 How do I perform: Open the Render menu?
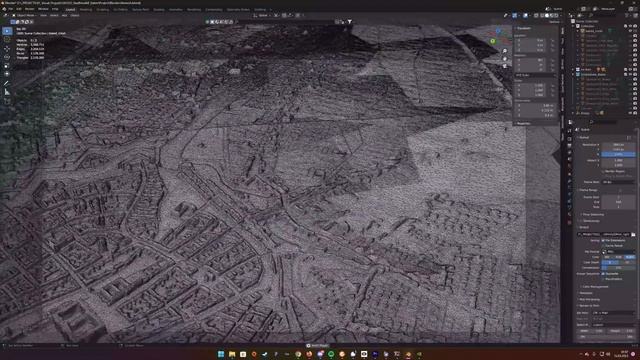[x=30, y=9]
